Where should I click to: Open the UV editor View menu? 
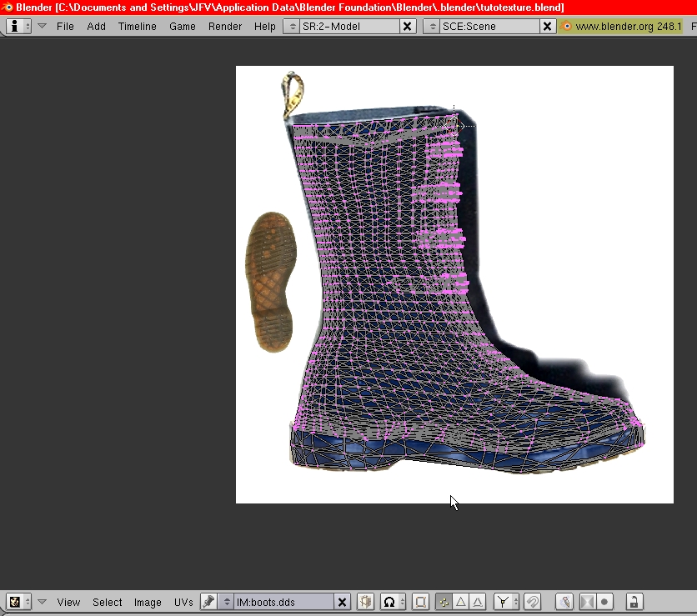[x=68, y=602]
